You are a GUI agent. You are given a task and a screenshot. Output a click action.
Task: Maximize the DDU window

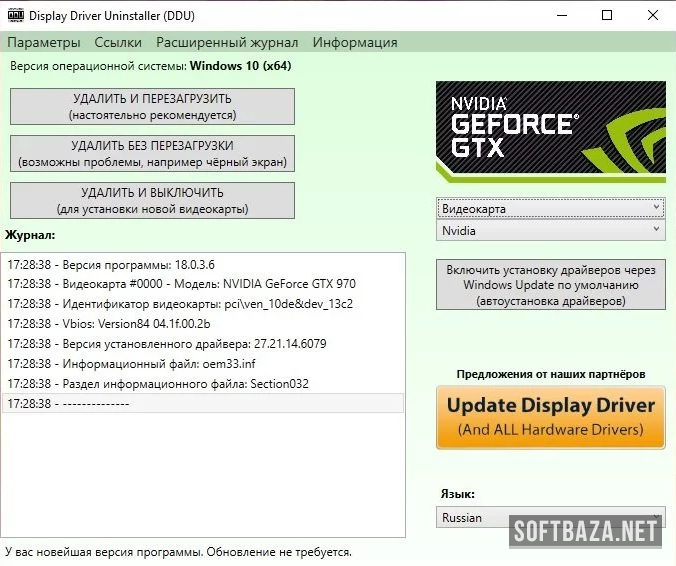(607, 15)
